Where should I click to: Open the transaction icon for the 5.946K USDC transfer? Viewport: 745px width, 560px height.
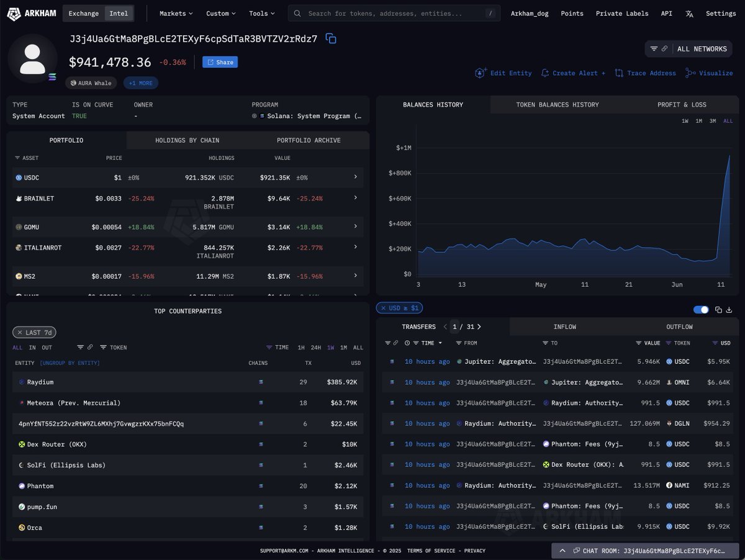[392, 361]
